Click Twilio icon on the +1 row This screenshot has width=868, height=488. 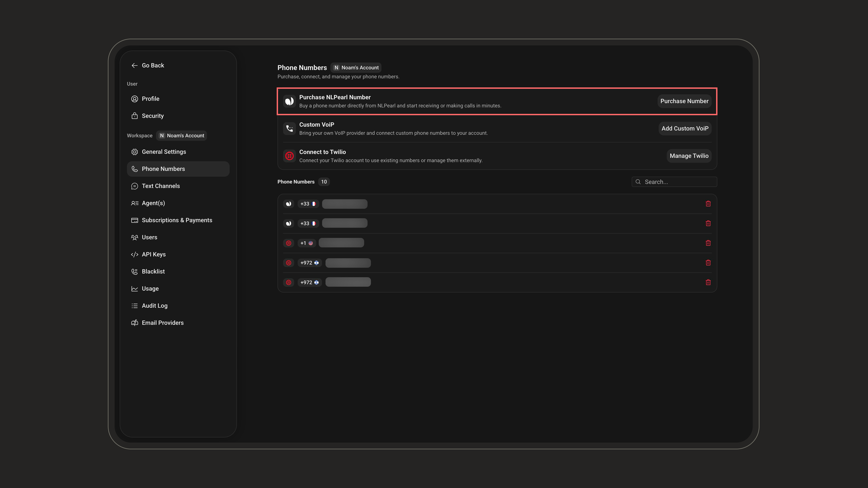pos(289,243)
